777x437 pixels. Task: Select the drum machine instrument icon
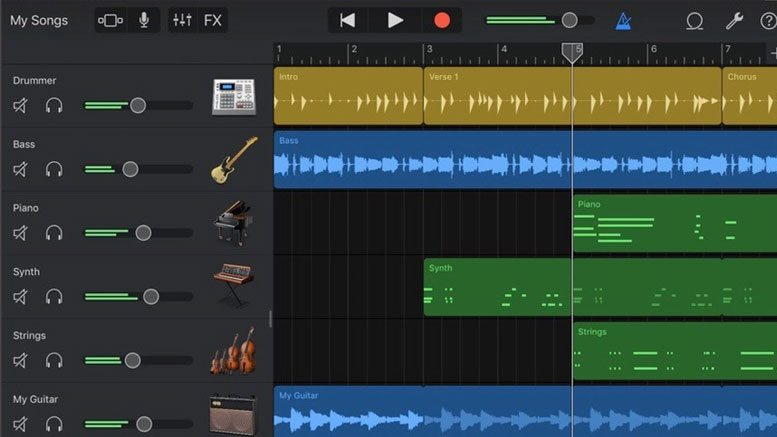tap(234, 97)
